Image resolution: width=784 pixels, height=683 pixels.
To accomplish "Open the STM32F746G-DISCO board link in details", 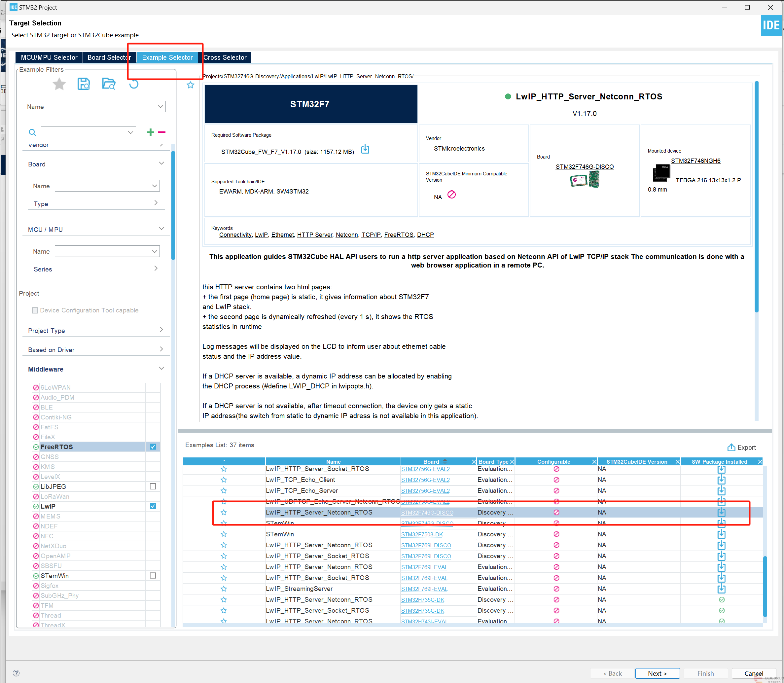I will point(585,166).
